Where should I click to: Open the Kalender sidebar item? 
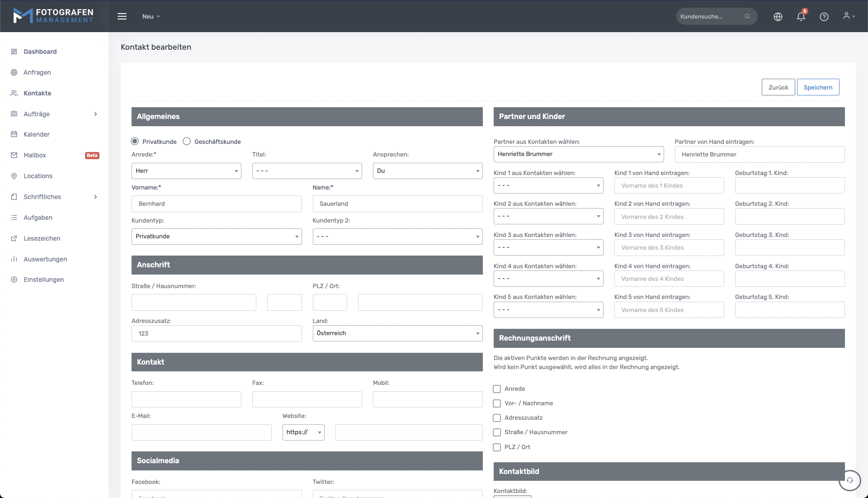click(x=37, y=134)
